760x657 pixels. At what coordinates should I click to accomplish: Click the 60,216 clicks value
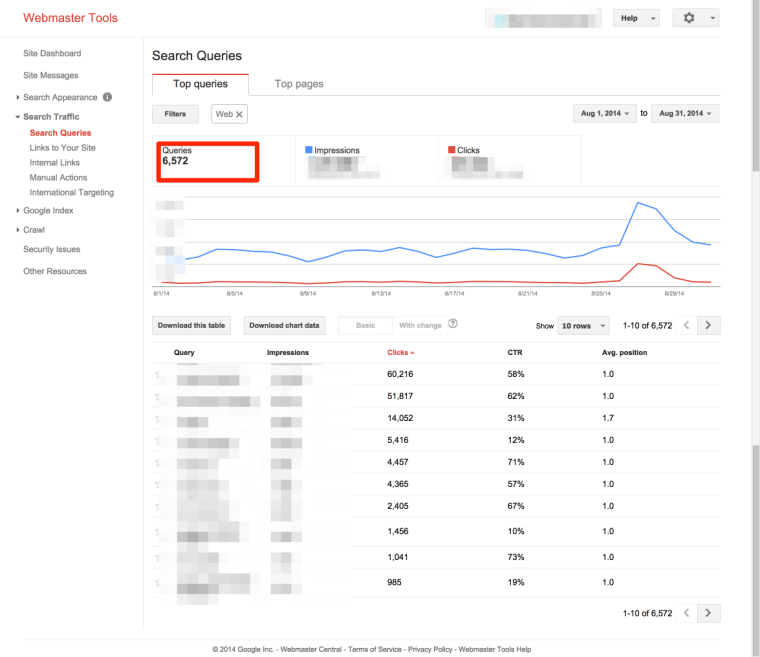coord(400,374)
